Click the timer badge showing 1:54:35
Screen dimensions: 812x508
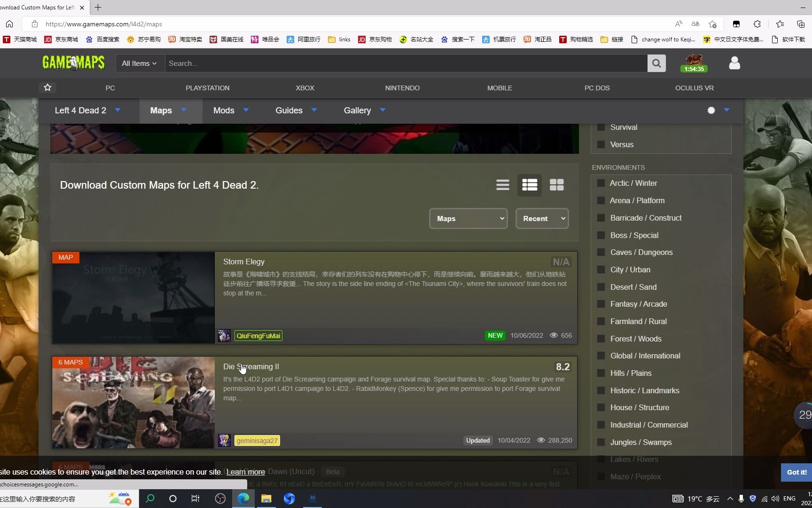point(694,69)
